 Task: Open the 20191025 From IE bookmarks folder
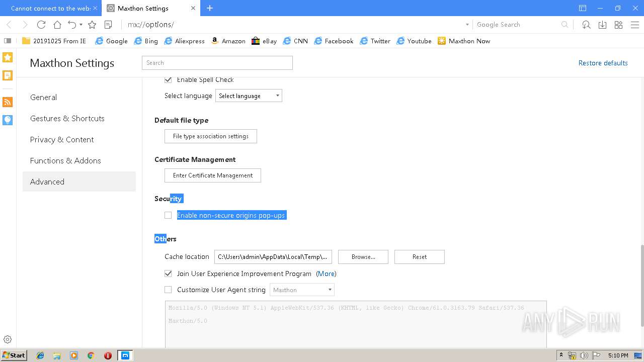[x=54, y=41]
